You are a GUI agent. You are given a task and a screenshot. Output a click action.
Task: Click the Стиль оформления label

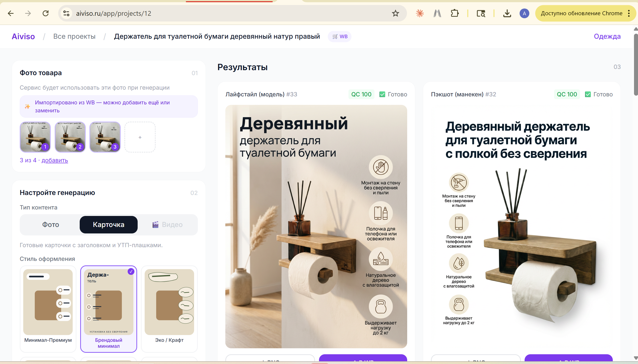coord(47,259)
